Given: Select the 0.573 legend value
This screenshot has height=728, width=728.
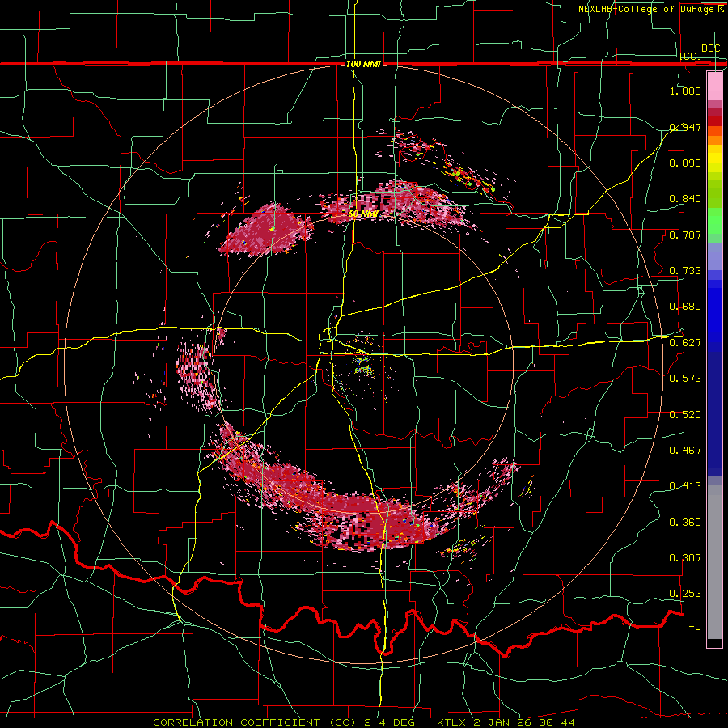Looking at the screenshot, I should [x=685, y=379].
